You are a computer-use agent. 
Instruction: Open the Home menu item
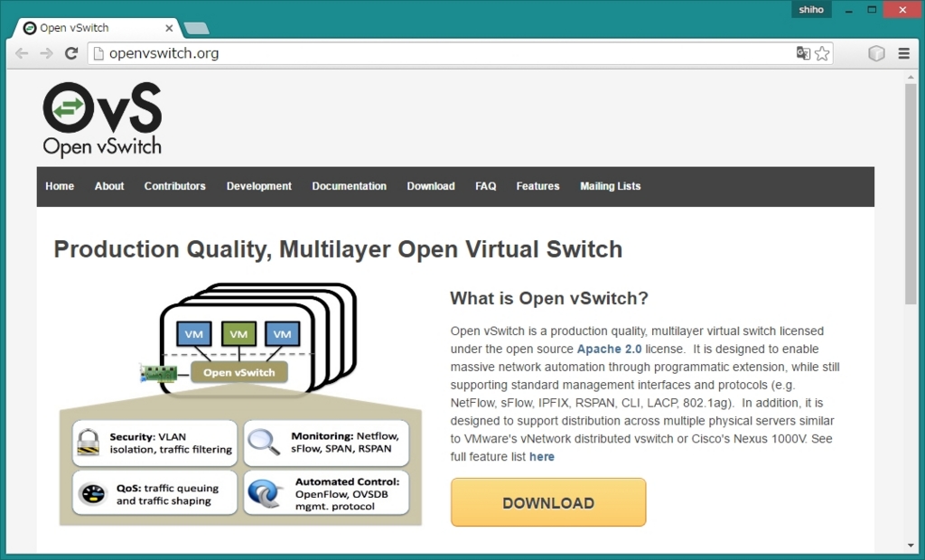60,186
